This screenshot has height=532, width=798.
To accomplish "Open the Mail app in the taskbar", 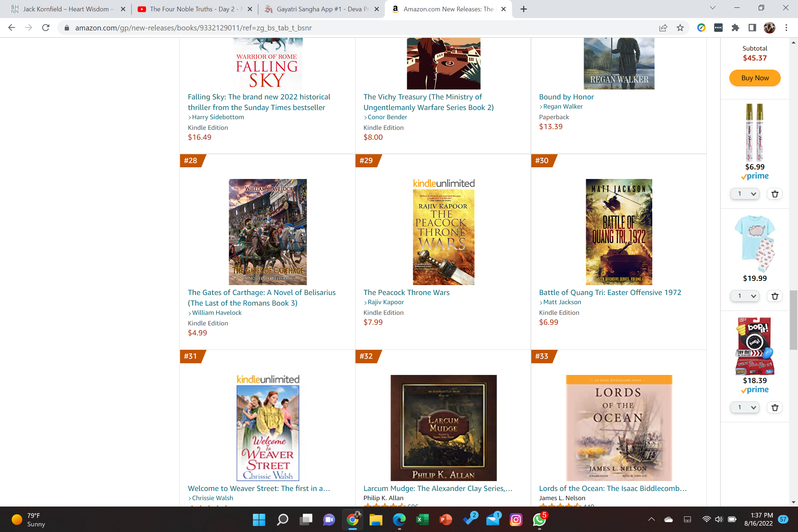I will point(493,519).
